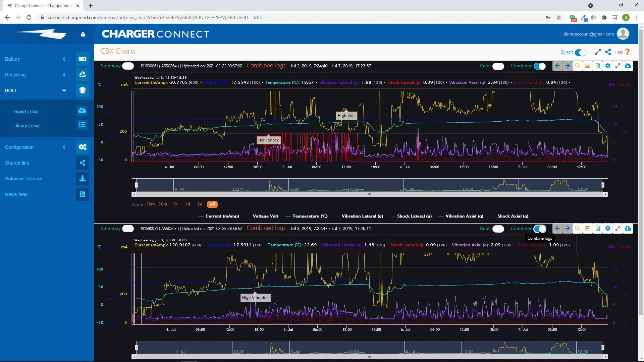This screenshot has height=362, width=644.
Task: Click the Recycling icon in the sidebar
Action: click(83, 74)
